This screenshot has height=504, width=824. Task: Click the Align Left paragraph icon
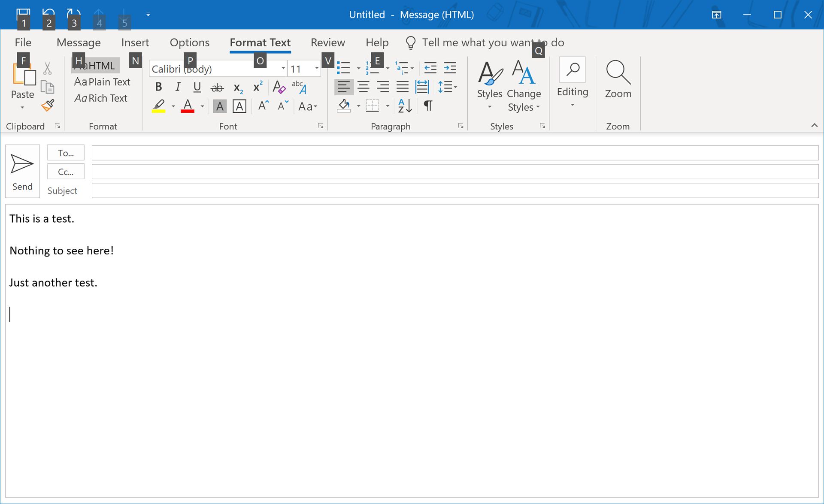[x=344, y=87]
